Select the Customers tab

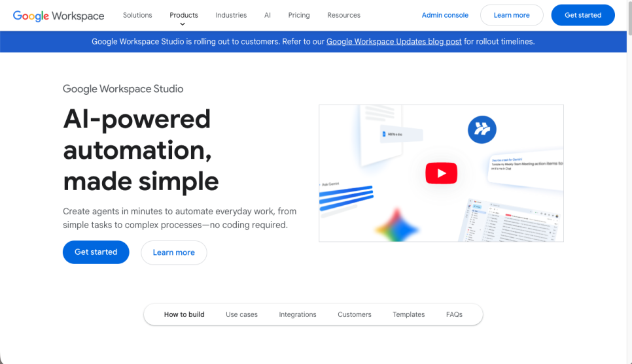[x=355, y=314]
